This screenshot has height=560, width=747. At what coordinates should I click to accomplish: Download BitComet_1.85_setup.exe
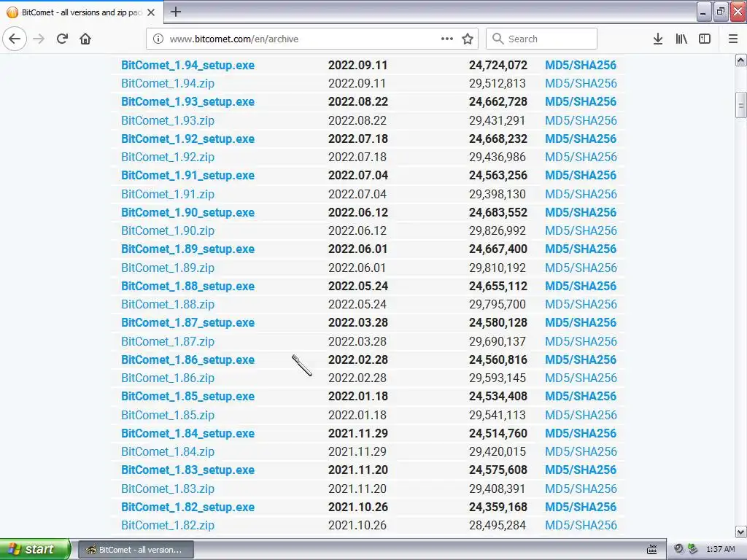187,397
